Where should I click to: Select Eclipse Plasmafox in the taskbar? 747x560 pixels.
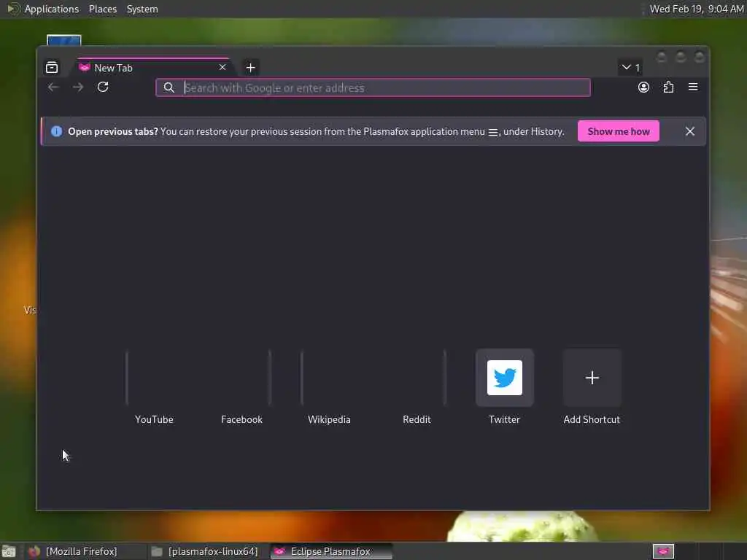point(332,551)
